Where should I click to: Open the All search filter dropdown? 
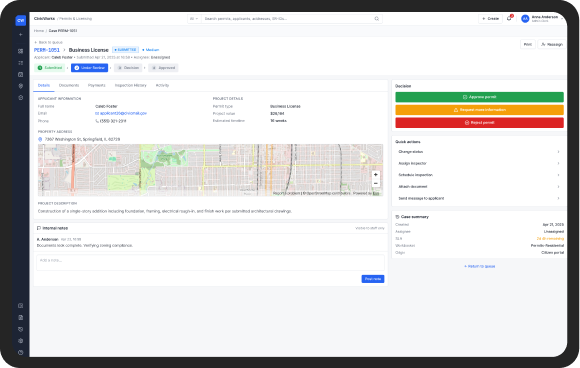pyautogui.click(x=194, y=18)
